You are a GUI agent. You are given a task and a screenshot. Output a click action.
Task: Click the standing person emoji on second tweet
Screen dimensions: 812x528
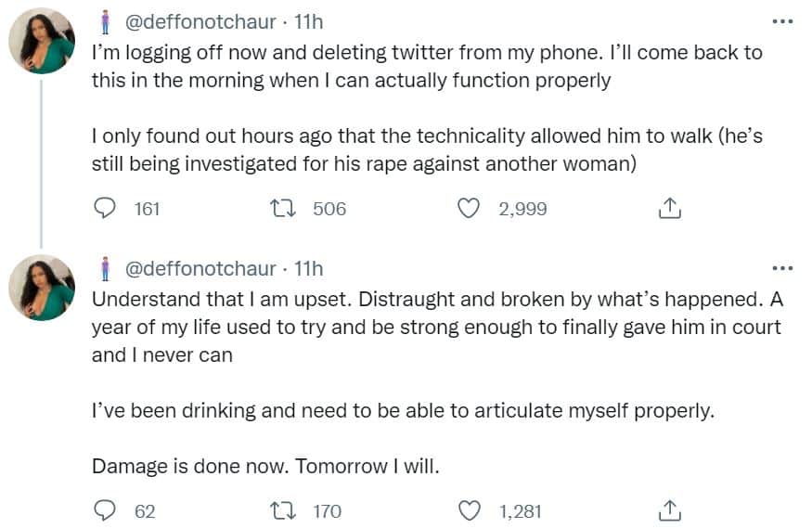106,269
